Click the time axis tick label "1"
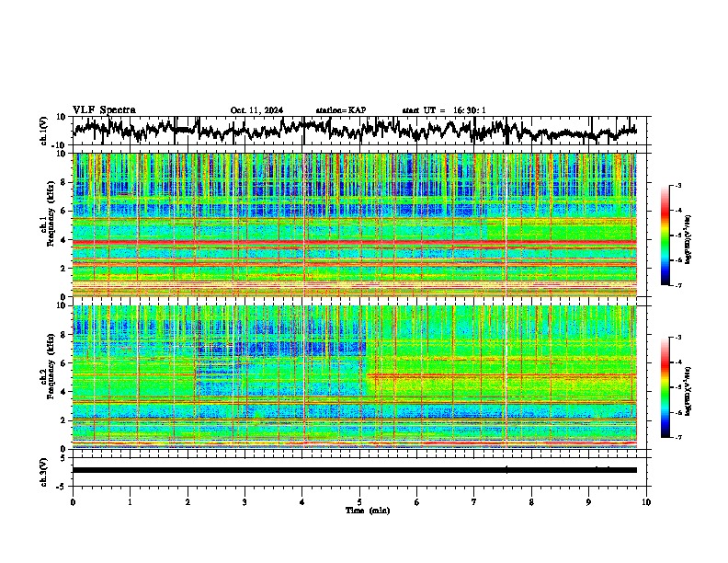Image resolution: width=728 pixels, height=563 pixels. (130, 502)
